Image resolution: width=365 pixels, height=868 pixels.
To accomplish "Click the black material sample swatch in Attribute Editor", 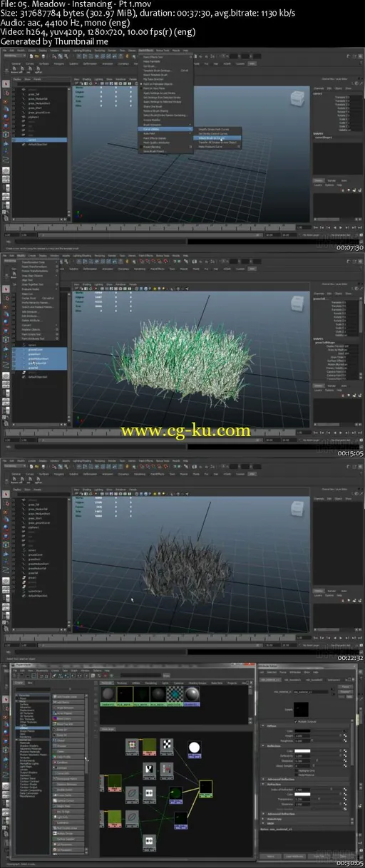I will [x=301, y=709].
